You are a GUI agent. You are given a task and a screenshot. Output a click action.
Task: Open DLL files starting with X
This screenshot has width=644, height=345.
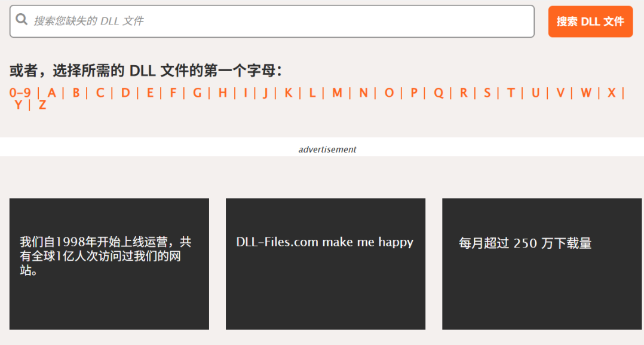610,93
